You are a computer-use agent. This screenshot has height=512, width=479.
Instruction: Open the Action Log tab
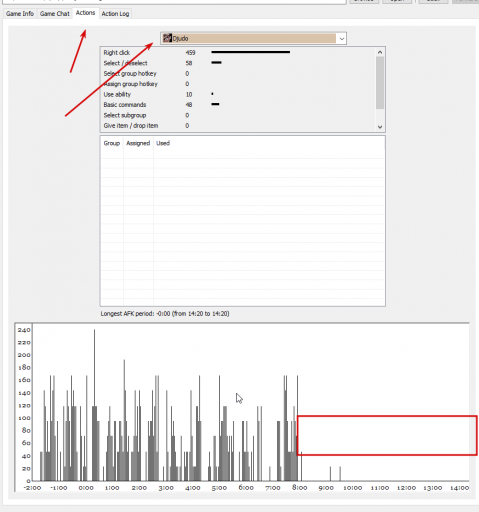(115, 14)
